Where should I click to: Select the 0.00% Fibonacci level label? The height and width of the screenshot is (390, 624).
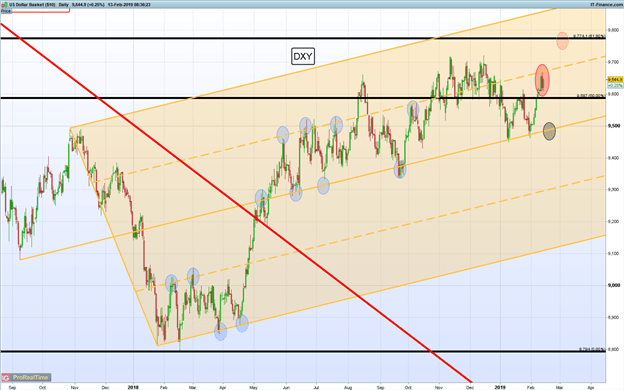point(592,349)
